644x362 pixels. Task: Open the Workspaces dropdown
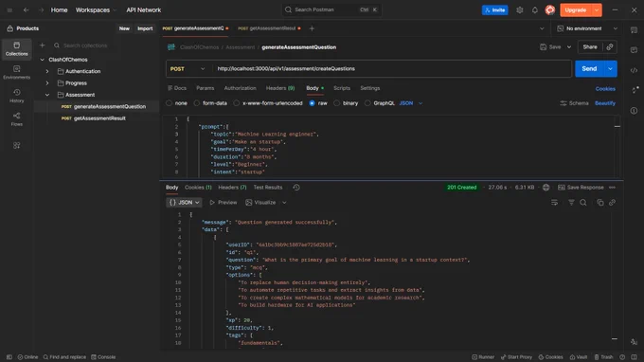96,9
